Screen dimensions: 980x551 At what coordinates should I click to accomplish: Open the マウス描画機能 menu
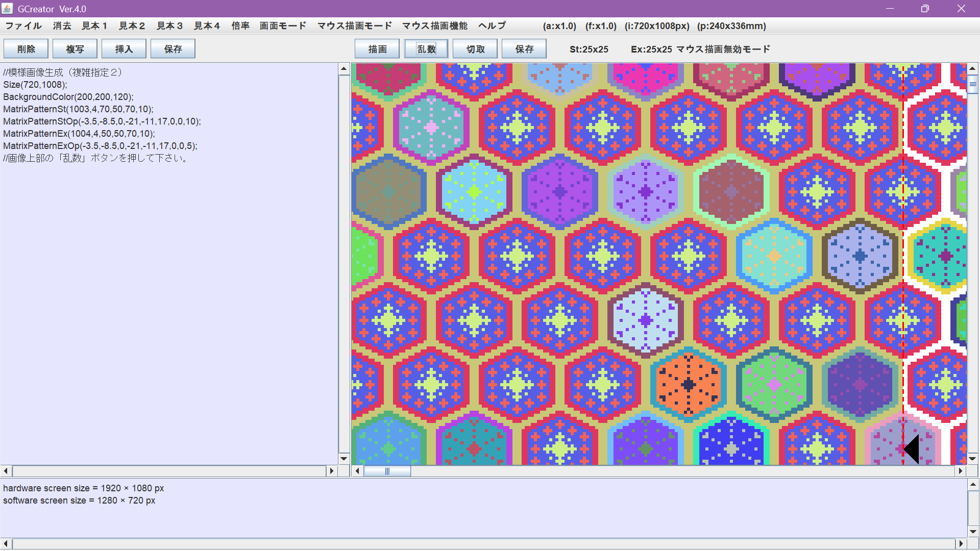click(435, 26)
